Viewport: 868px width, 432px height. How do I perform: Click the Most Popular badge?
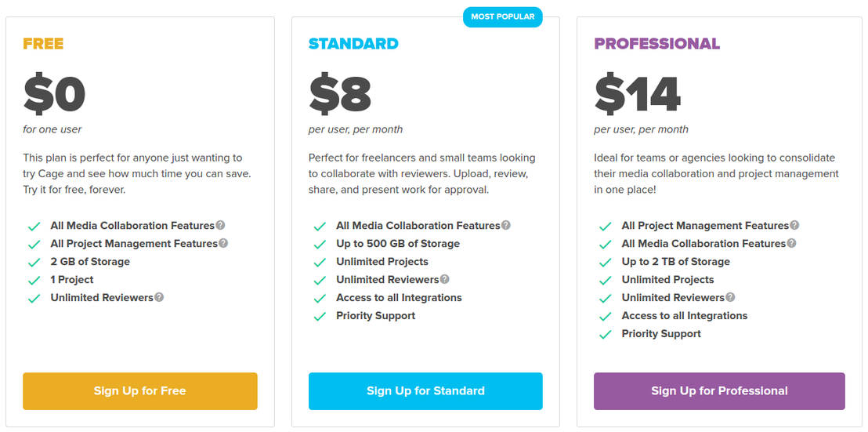[503, 16]
